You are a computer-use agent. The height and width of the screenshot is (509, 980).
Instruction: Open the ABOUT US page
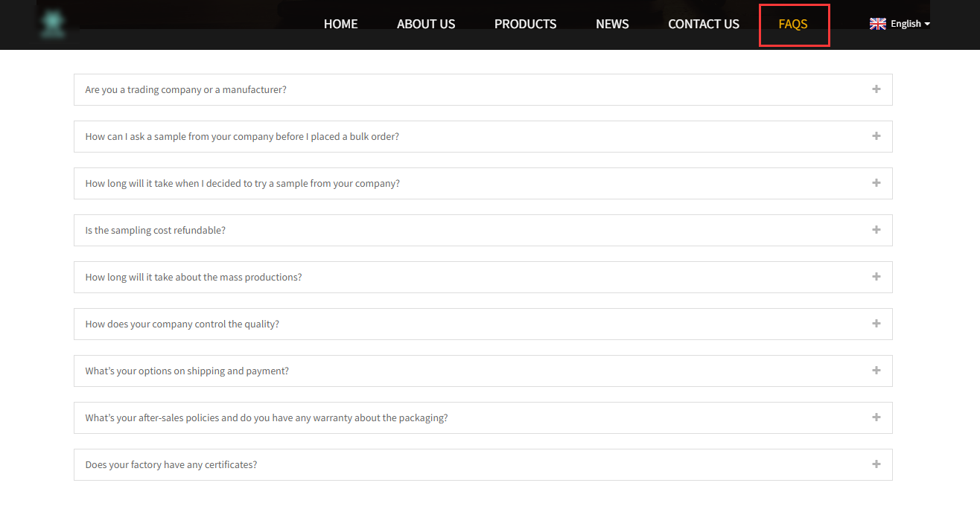coord(426,24)
